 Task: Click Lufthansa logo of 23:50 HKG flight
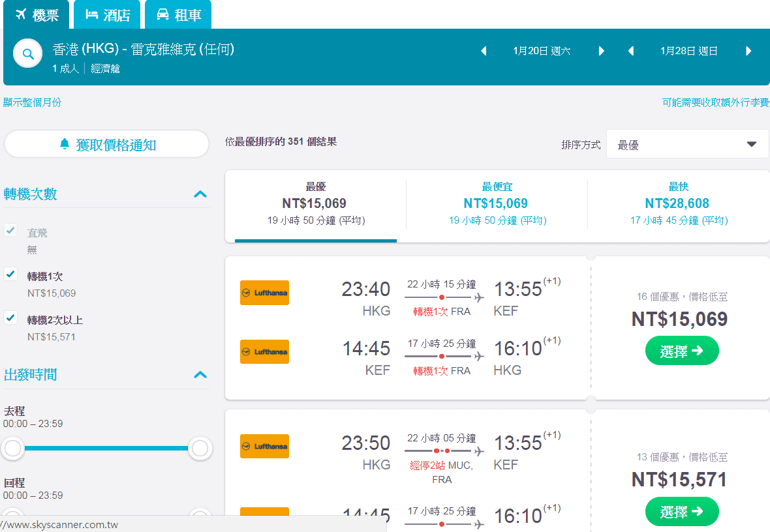264,446
